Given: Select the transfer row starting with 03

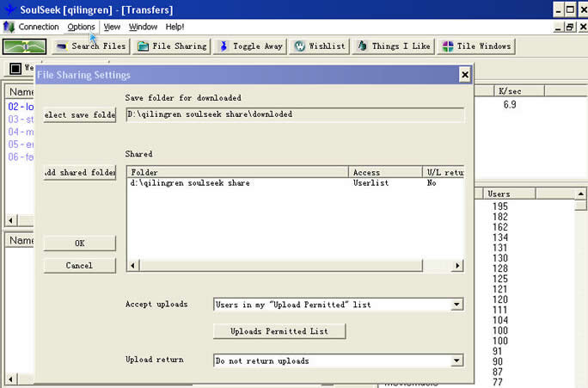Looking at the screenshot, I should click(x=21, y=120).
